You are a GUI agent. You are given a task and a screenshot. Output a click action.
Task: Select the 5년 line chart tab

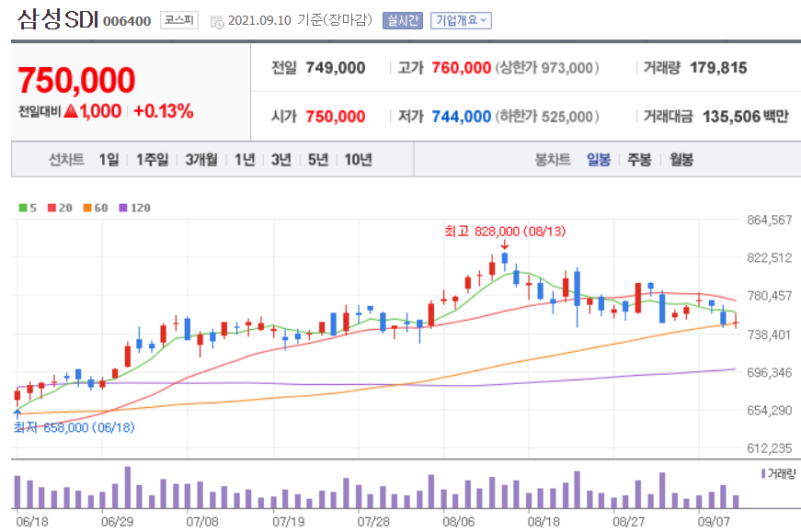[318, 160]
